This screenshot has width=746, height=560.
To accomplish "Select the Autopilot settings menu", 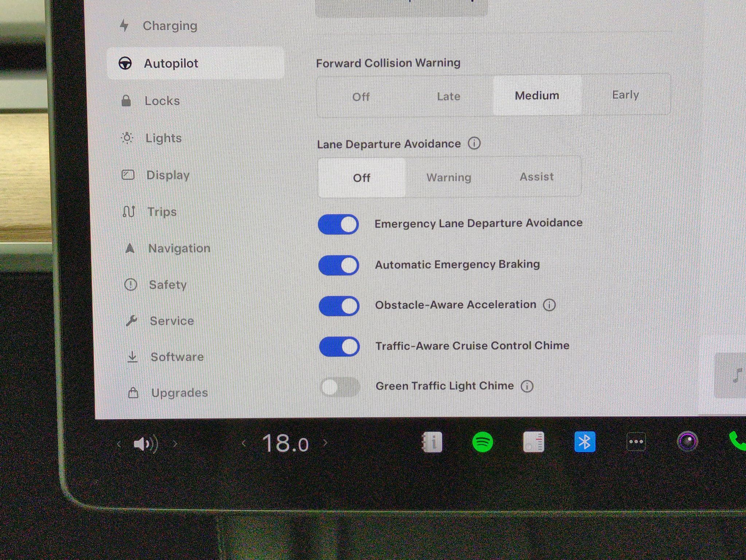I will [x=195, y=63].
